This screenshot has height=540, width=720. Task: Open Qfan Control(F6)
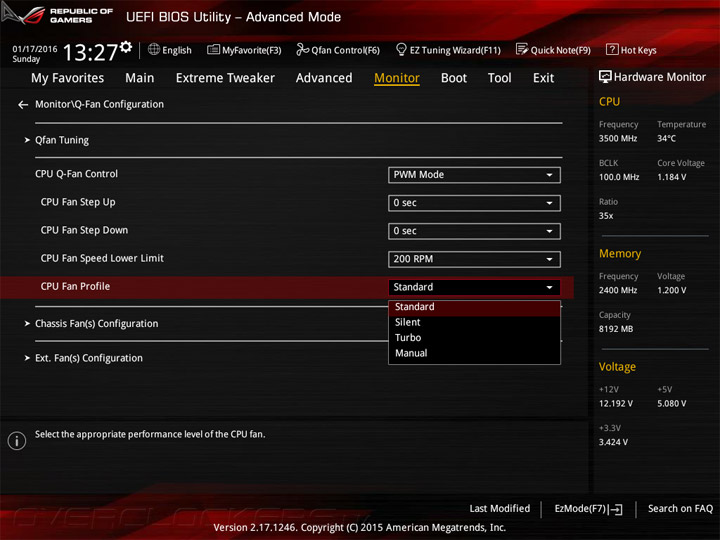[338, 50]
